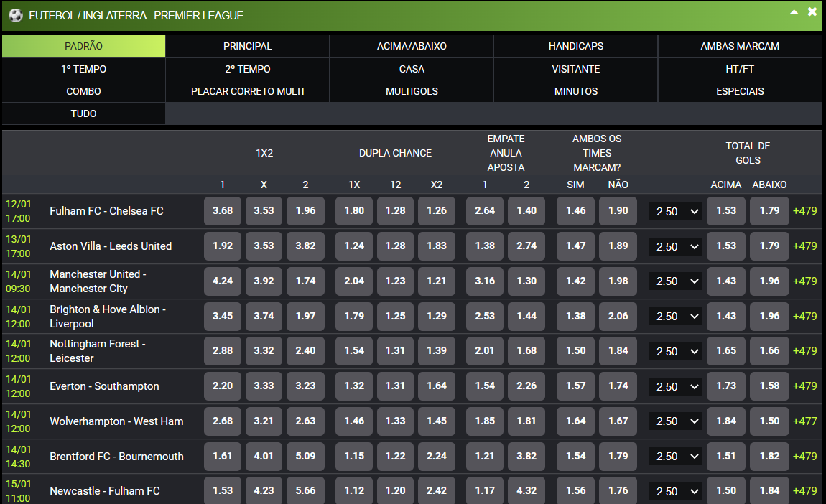Open the Aston Villa - Leeds United match

click(111, 246)
